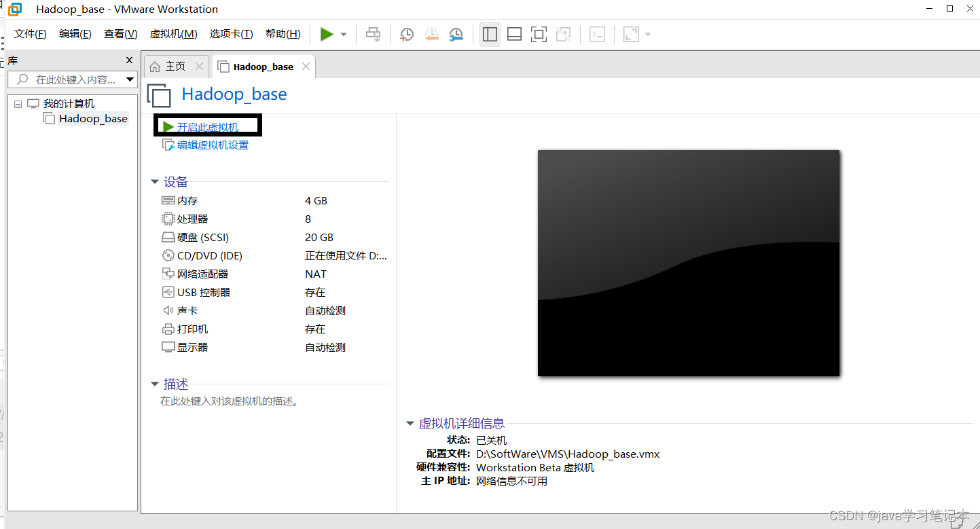This screenshot has width=980, height=529.
Task: Click the 处理器 processor device icon
Action: (168, 219)
